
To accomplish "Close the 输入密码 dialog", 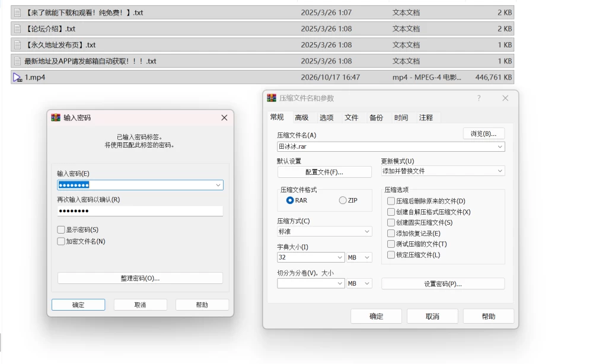I will point(224,118).
